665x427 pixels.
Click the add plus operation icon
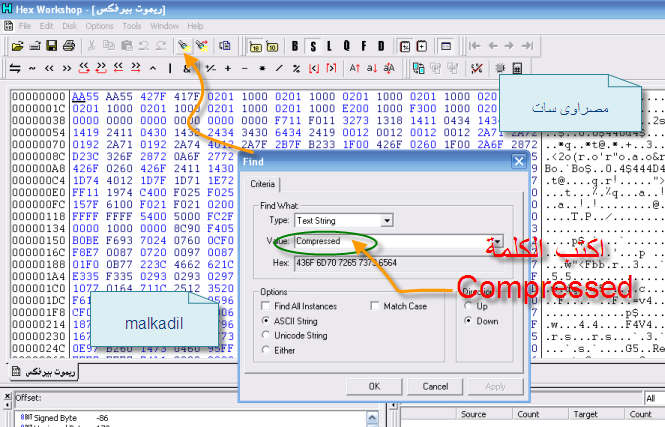[228, 68]
